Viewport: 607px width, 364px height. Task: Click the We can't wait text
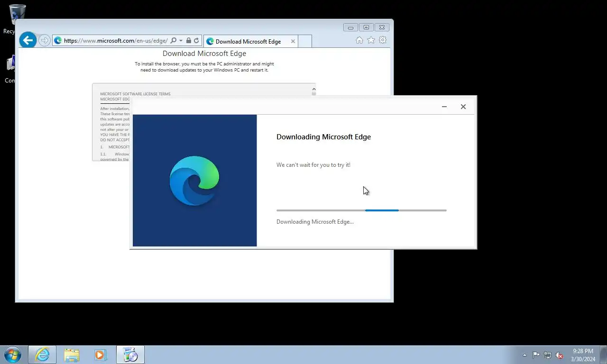[313, 165]
